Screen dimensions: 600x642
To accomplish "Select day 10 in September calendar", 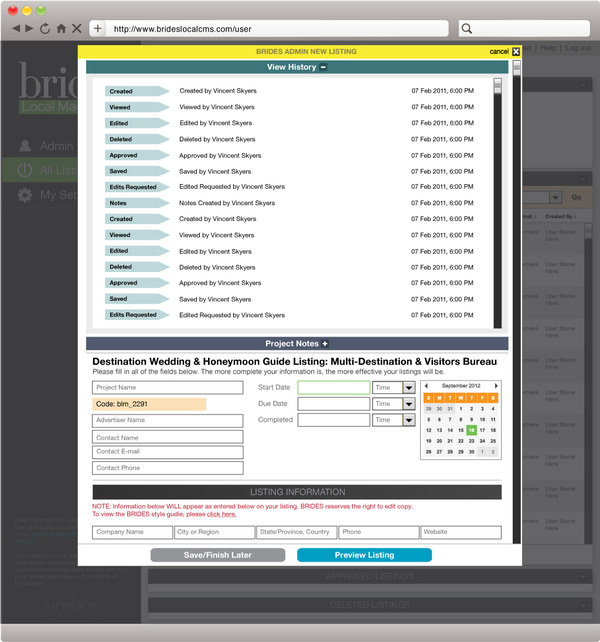I will (x=482, y=420).
